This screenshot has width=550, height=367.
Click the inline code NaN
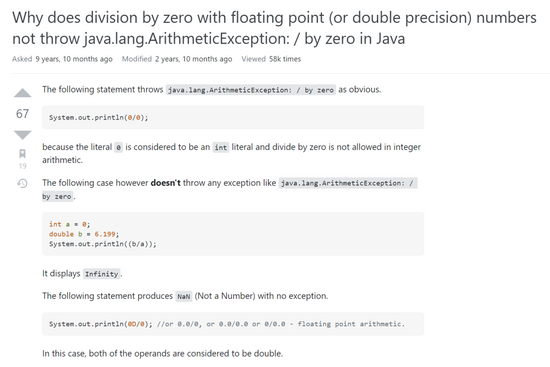[x=183, y=296]
